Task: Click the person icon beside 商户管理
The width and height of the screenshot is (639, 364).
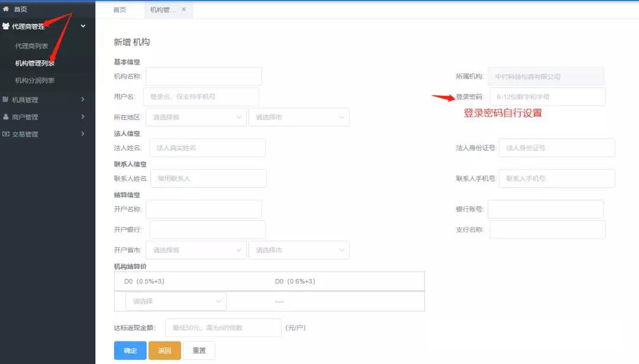Action: 7,116
